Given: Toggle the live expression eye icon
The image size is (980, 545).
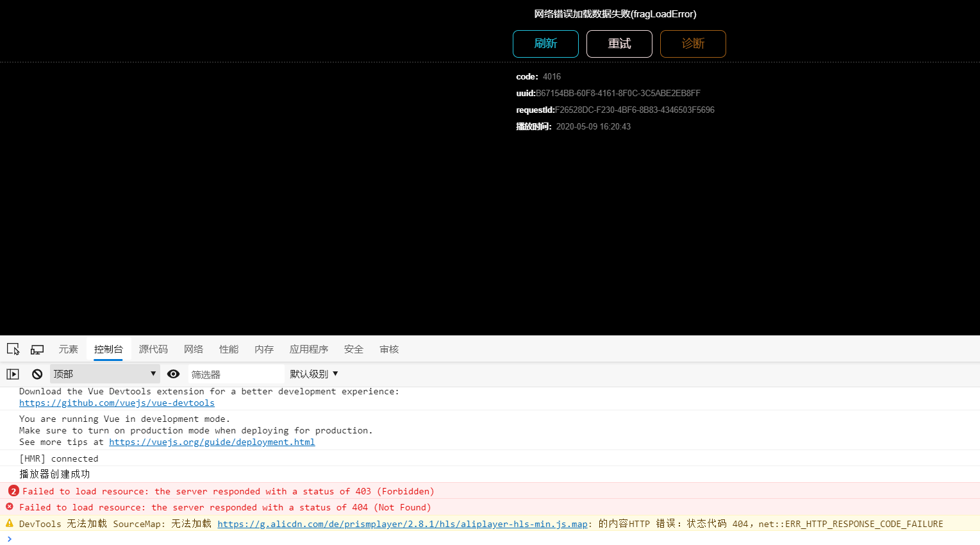Looking at the screenshot, I should pyautogui.click(x=173, y=374).
